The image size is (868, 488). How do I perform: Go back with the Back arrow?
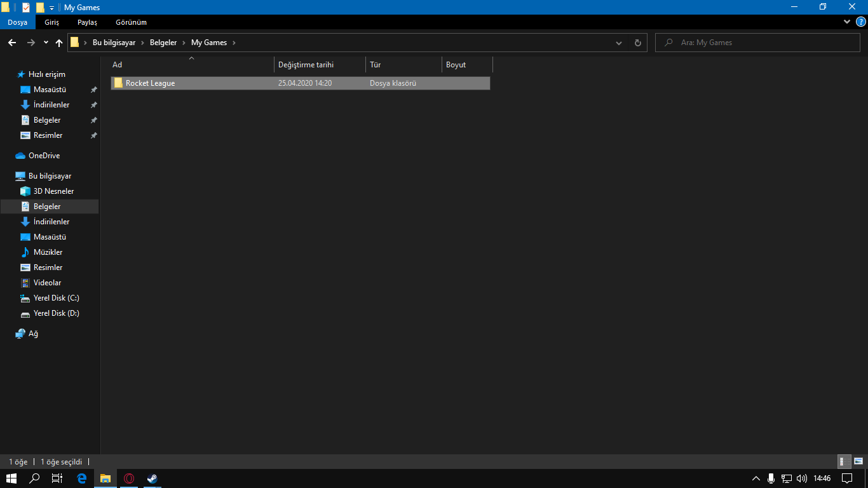pyautogui.click(x=12, y=43)
